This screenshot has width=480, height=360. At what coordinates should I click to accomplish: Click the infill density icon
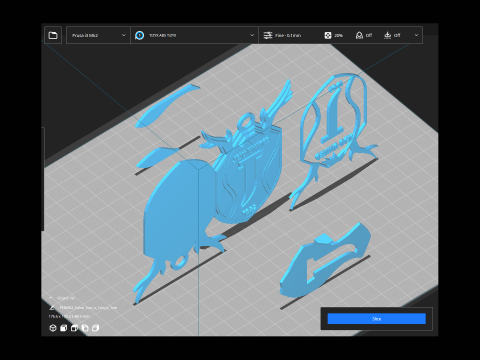(328, 35)
